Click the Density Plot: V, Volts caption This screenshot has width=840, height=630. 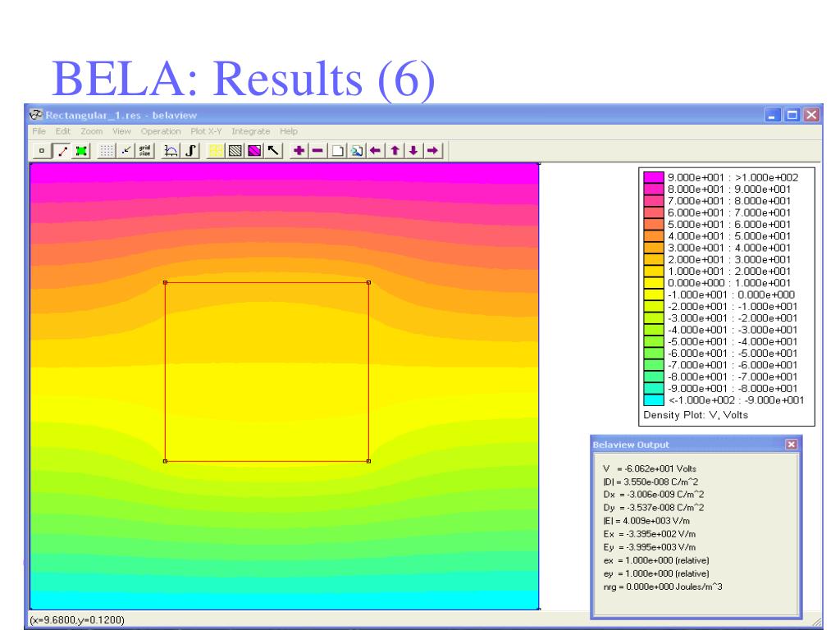[696, 414]
